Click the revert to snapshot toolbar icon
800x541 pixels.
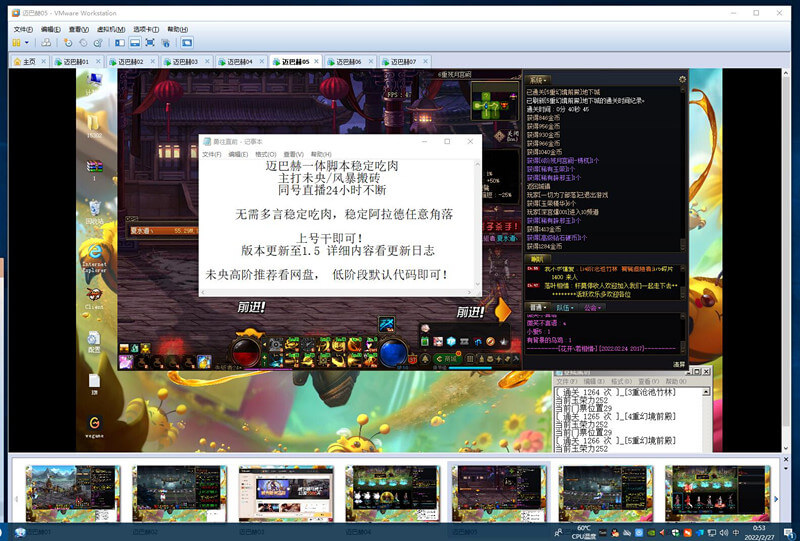pyautogui.click(x=83, y=43)
